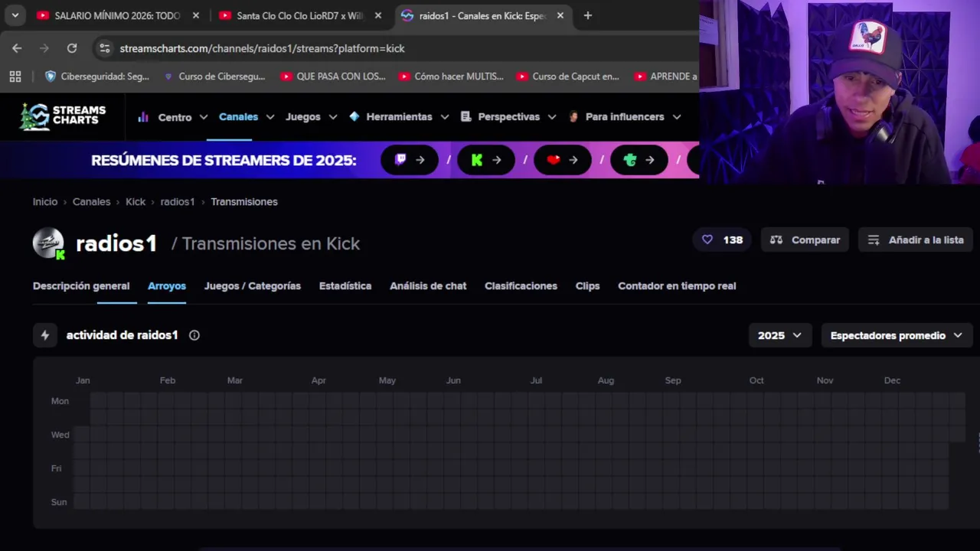The width and height of the screenshot is (980, 551).
Task: Open the Streams Charts logo homepage
Action: 63,116
